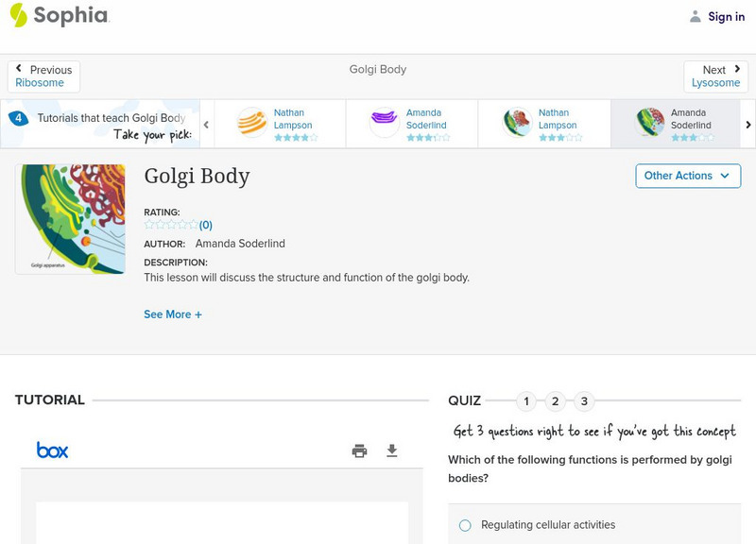Click quiz step circle 3
Viewport: 756px width, 544px height.
[586, 400]
